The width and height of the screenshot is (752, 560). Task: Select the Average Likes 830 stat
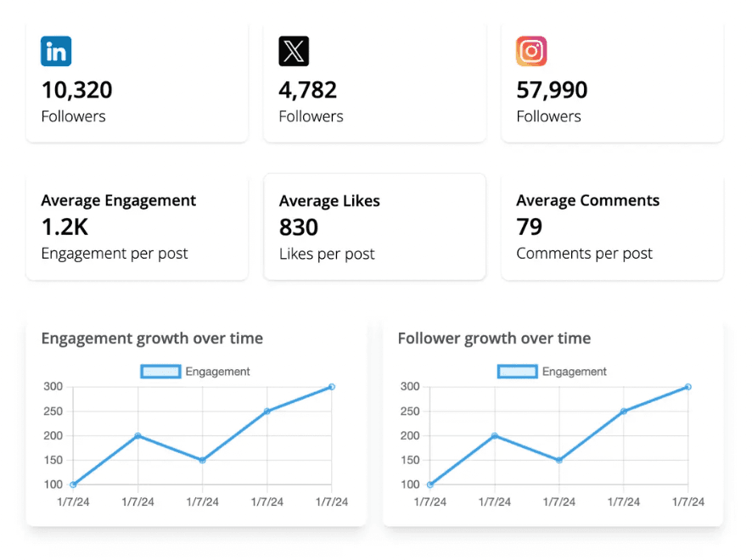click(373, 225)
